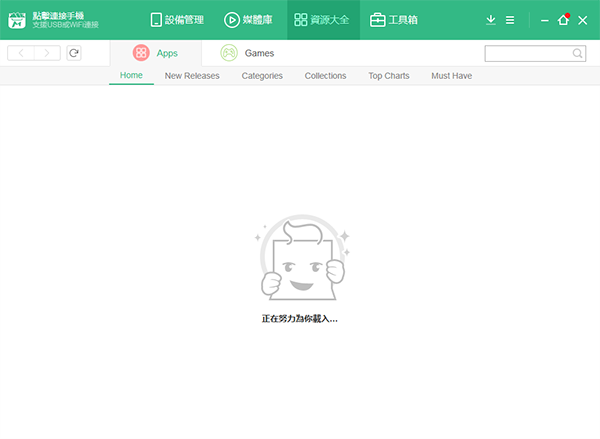Select the 資源大全 resources tab
The width and height of the screenshot is (600, 439).
(x=322, y=20)
